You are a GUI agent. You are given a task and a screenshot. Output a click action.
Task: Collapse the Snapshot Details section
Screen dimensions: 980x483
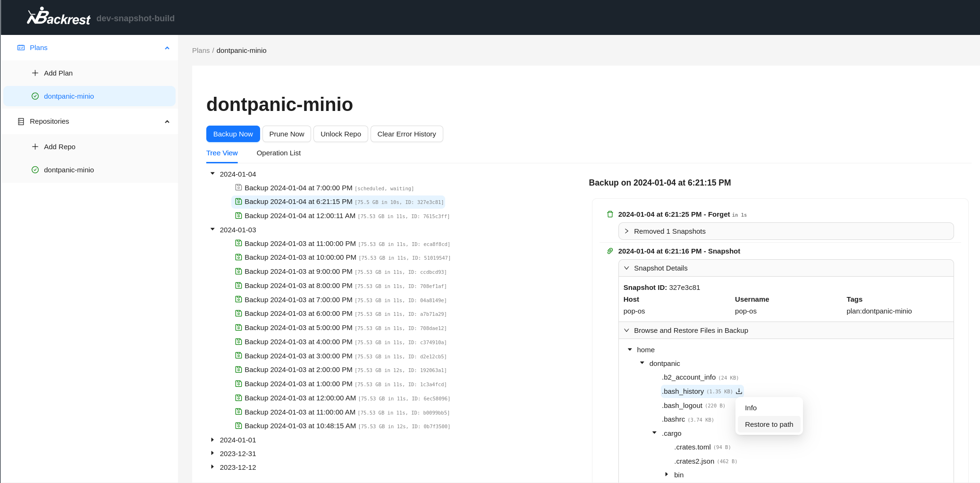click(626, 268)
